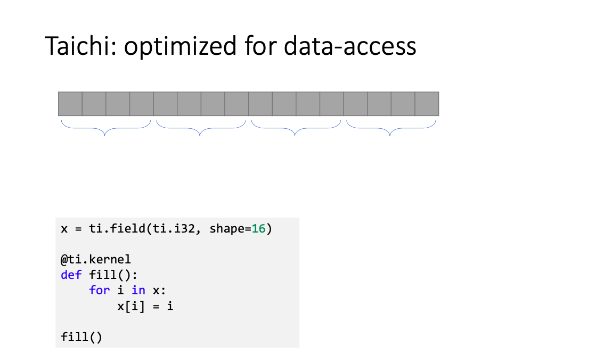Click the blue "in" keyword
Viewport: 604px width, 364px height.
click(138, 290)
